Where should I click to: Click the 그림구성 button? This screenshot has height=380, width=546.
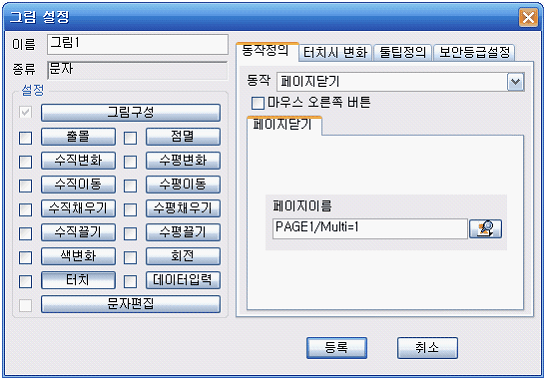click(x=131, y=113)
